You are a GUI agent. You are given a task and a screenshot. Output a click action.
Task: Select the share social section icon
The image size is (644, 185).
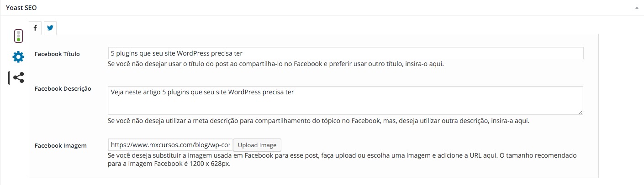[19, 78]
